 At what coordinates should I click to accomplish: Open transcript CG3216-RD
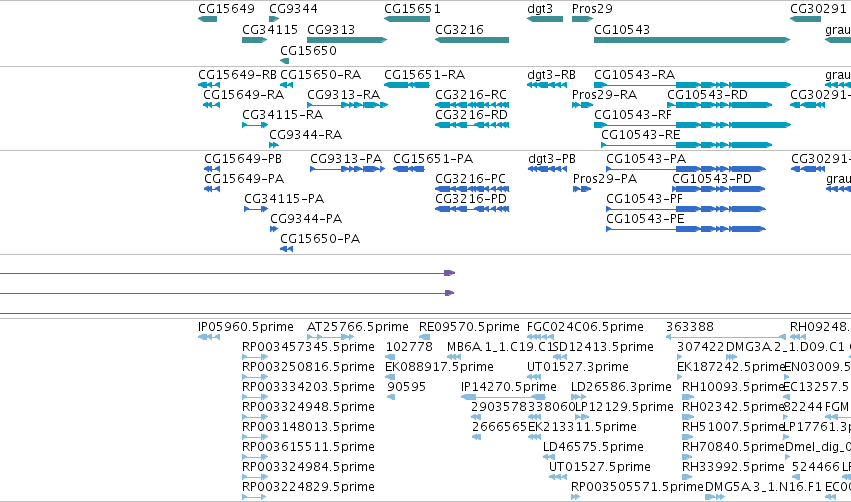click(472, 125)
